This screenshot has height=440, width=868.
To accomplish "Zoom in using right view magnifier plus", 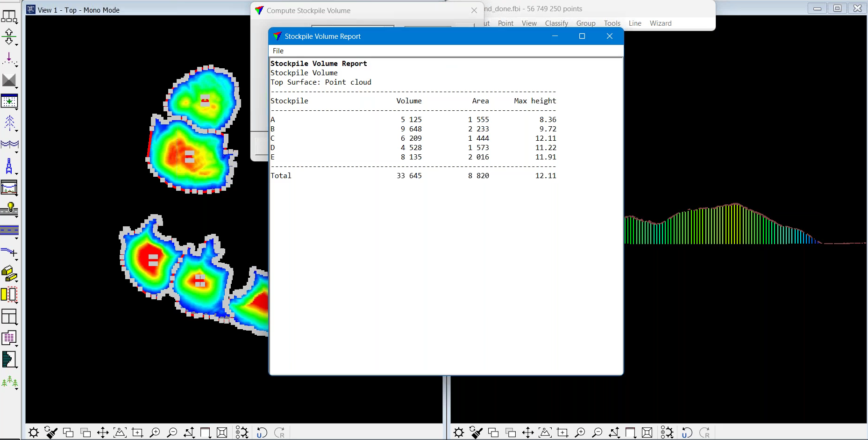I will 580,433.
